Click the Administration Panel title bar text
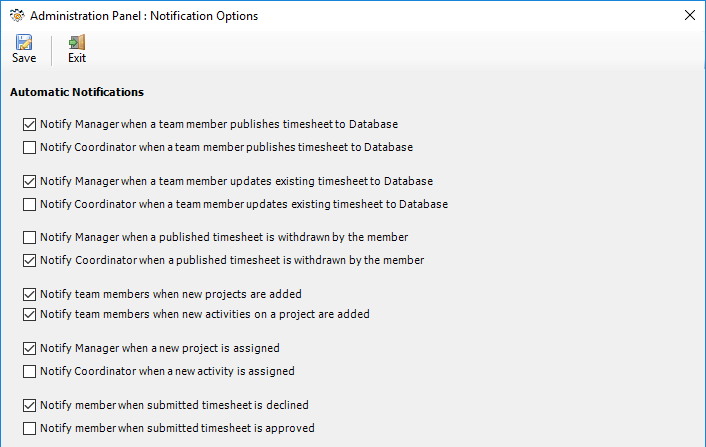706x447 pixels. coord(143,16)
